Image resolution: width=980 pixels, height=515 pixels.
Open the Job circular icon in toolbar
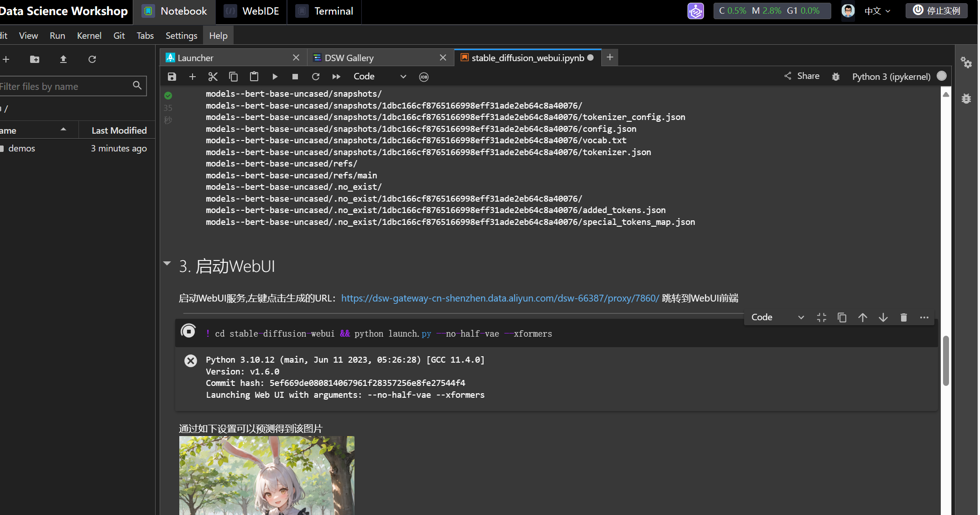click(x=424, y=77)
